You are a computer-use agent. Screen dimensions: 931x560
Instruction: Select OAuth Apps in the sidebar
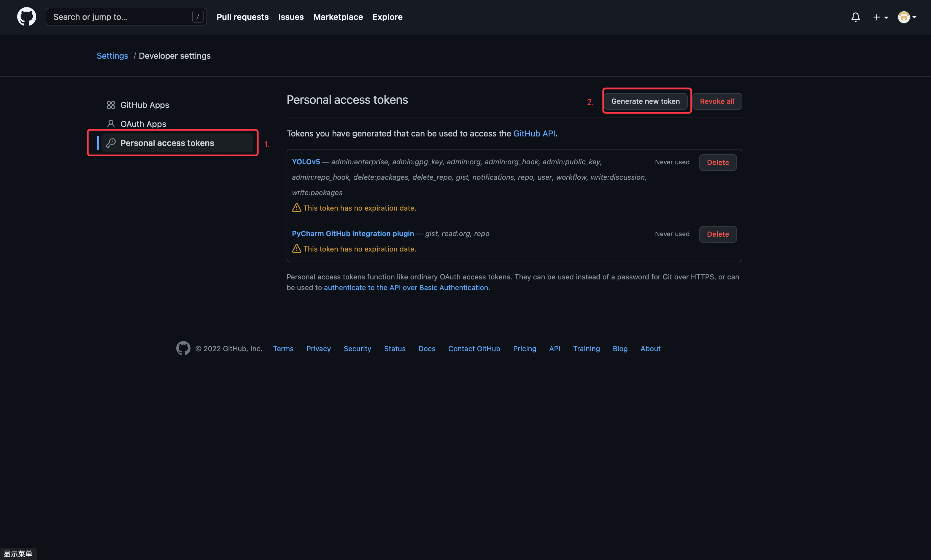point(143,124)
